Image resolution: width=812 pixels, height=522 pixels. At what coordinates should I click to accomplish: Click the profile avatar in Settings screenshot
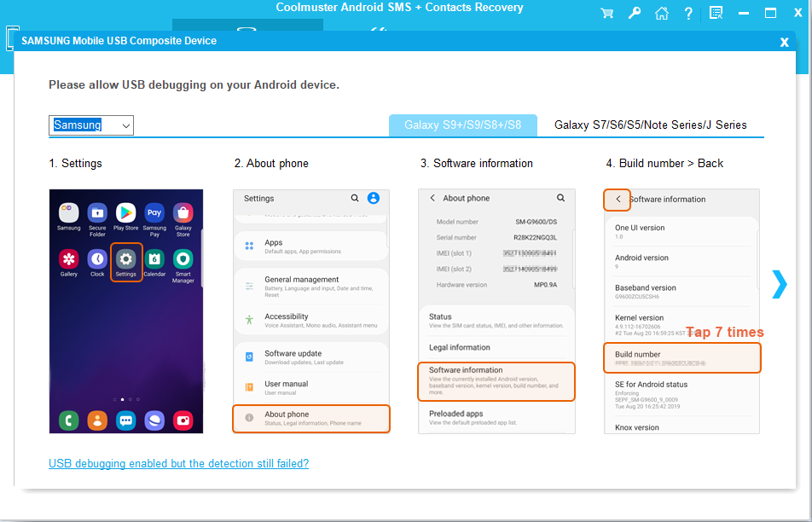tap(373, 198)
